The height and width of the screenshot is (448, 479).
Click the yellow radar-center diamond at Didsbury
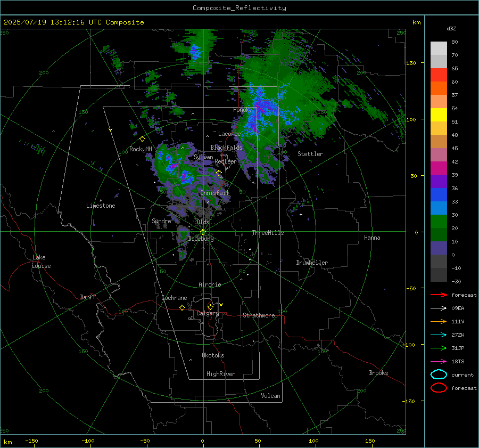click(203, 232)
